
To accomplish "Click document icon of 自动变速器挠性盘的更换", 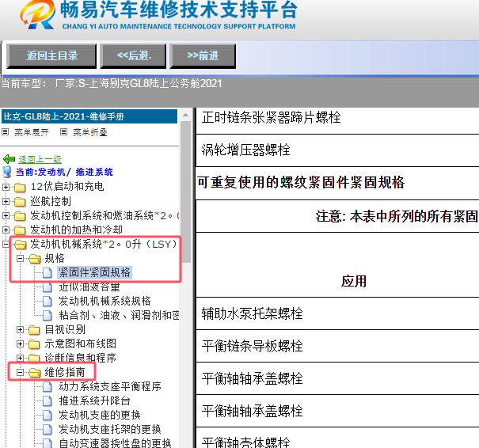I will pos(48,443).
